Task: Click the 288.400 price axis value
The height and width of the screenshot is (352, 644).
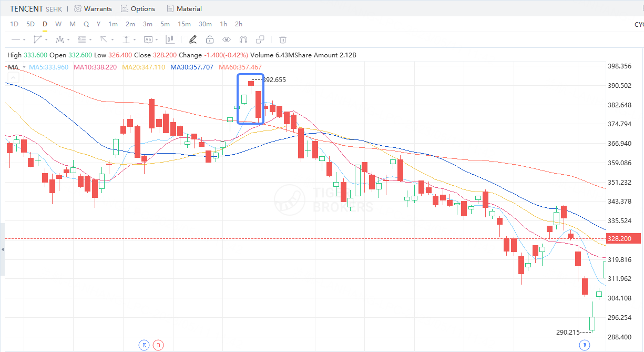Action: coord(619,337)
